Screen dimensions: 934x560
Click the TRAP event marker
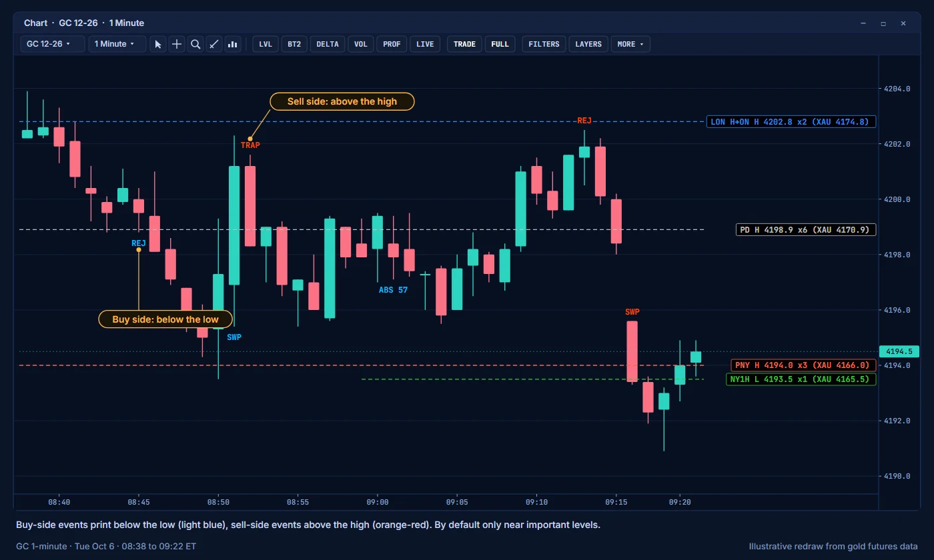pos(250,145)
